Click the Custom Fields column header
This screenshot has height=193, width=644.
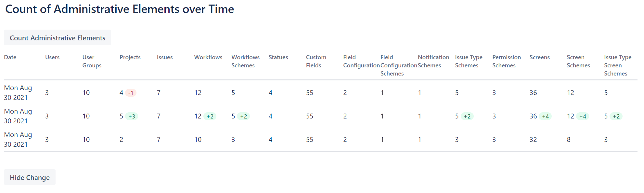click(x=316, y=61)
